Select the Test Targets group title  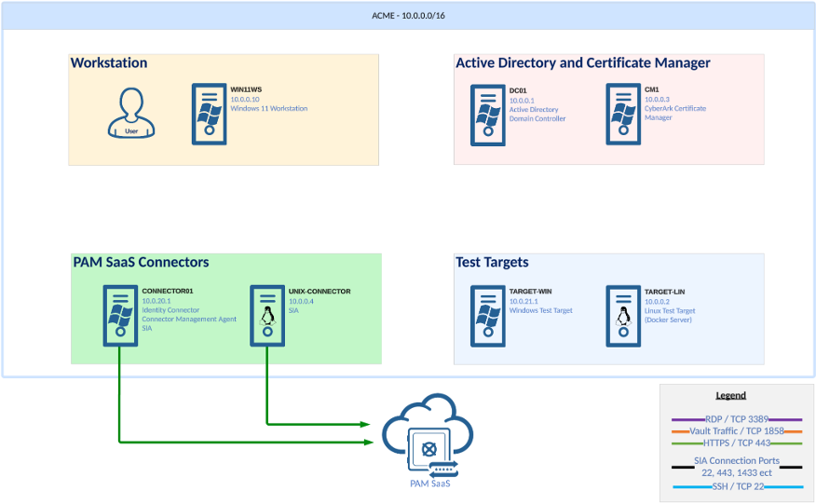point(492,263)
